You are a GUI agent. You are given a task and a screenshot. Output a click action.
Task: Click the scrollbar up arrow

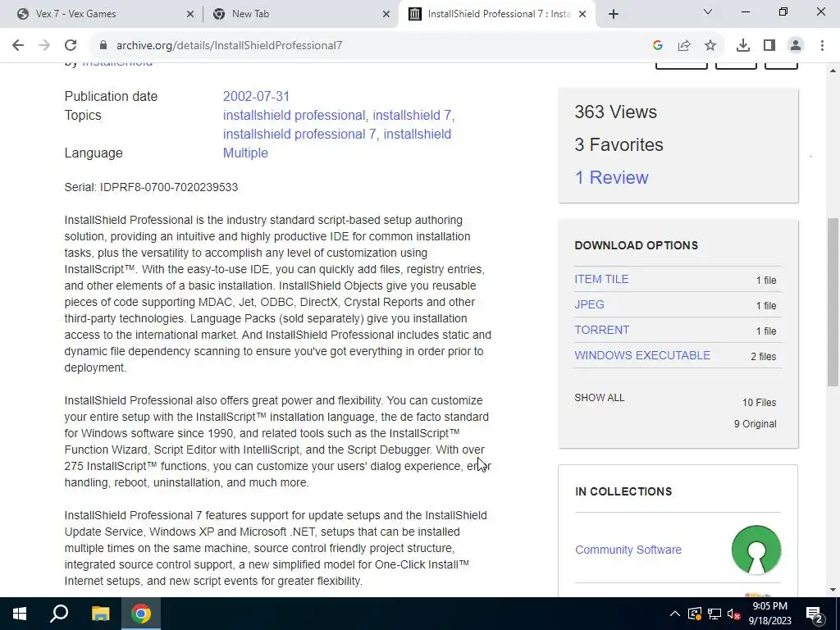point(833,71)
